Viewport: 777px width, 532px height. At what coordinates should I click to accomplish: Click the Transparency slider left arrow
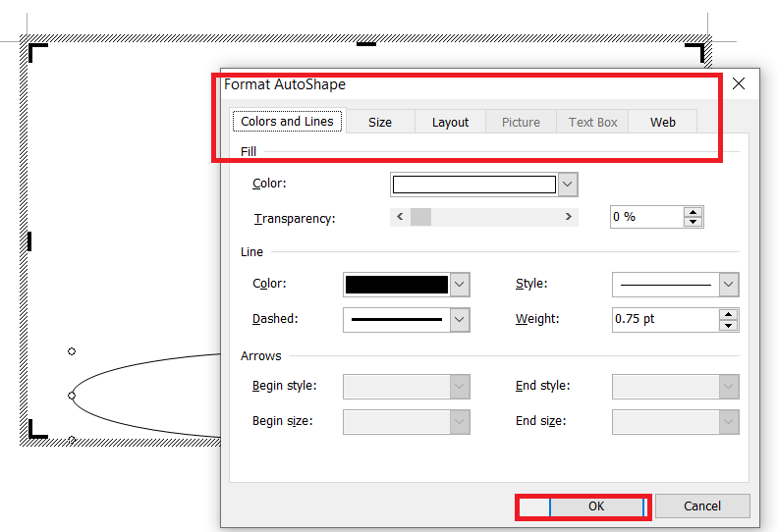pos(399,217)
